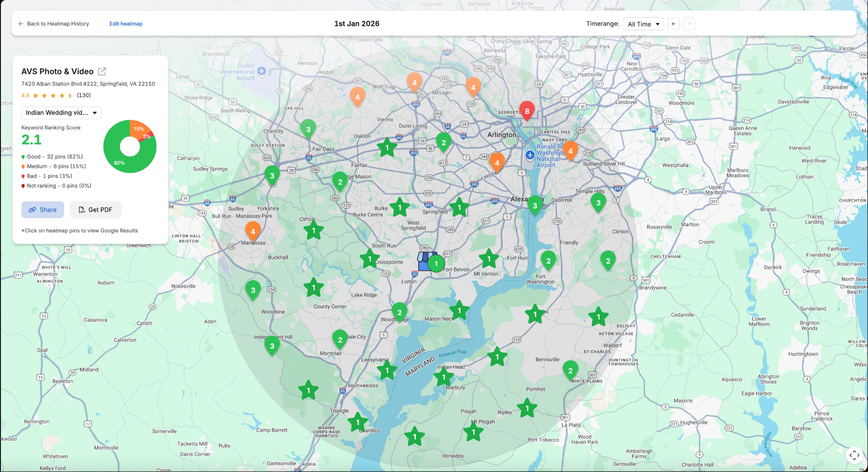This screenshot has width=868, height=472.
Task: Open Edit heatmap
Action: tap(126, 24)
